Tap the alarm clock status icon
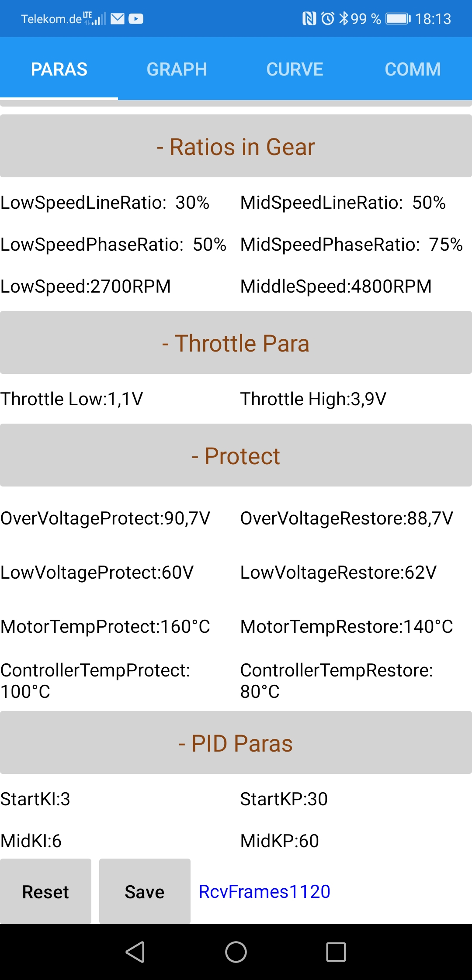 328,19
